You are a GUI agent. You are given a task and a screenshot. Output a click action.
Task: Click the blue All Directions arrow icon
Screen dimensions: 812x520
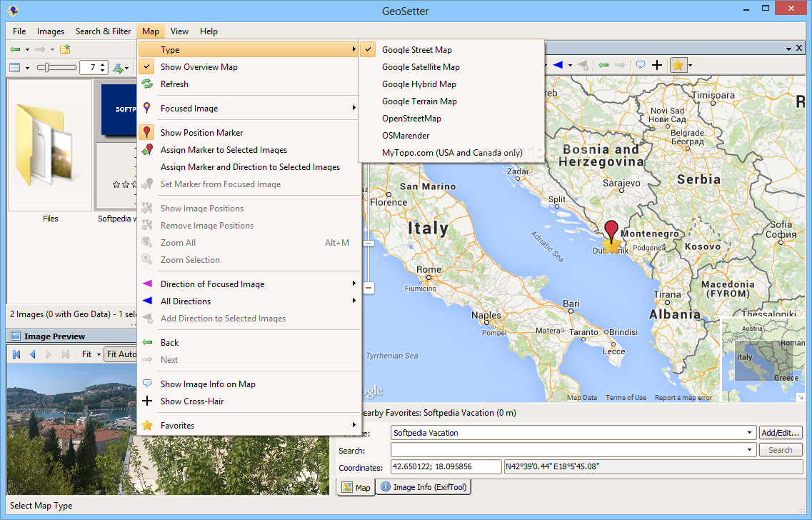point(148,301)
